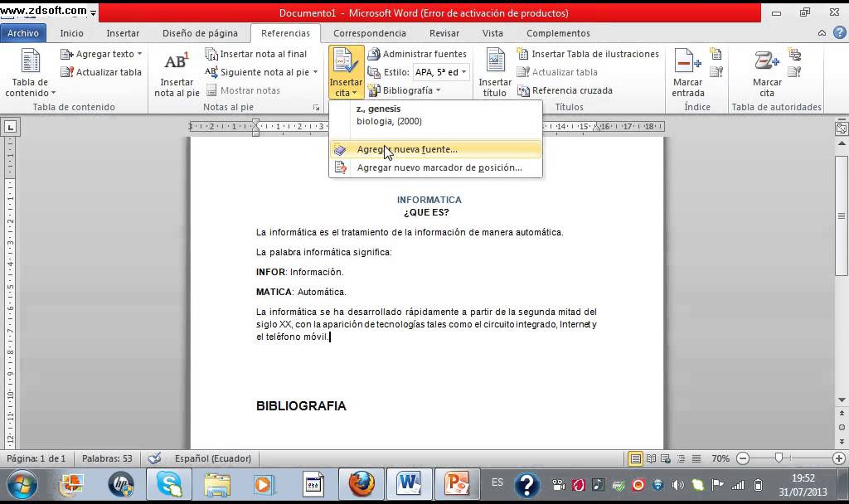Click the volume speaker tray icon
This screenshot has width=849, height=504.
pyautogui.click(x=677, y=484)
